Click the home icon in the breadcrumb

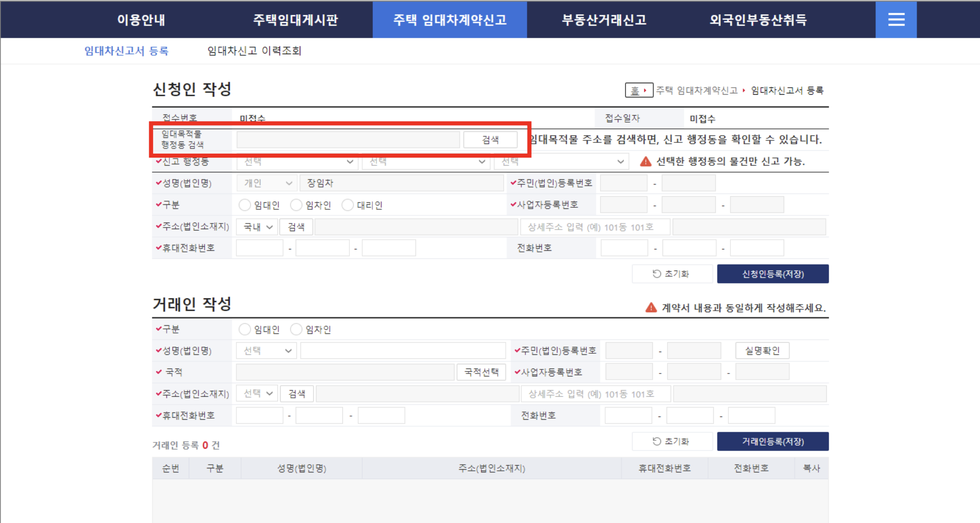click(x=638, y=90)
